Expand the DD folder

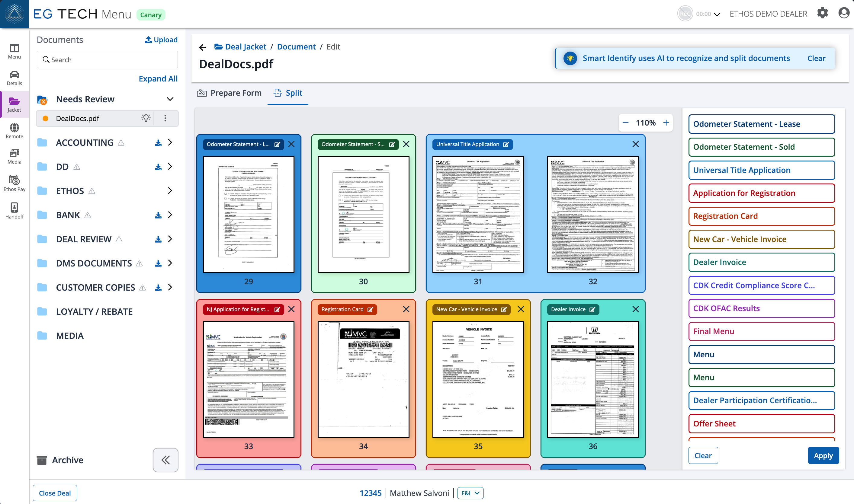pyautogui.click(x=170, y=167)
